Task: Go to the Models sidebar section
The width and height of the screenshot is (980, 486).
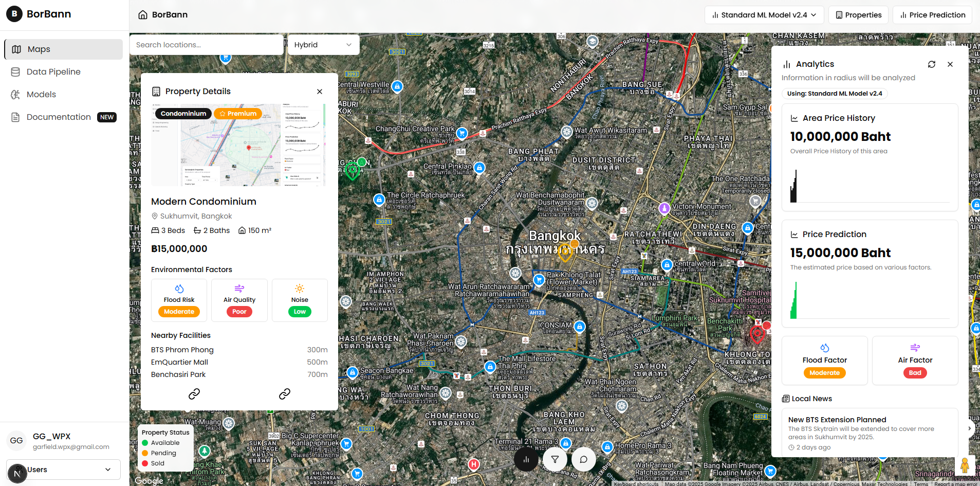Action: coord(41,95)
